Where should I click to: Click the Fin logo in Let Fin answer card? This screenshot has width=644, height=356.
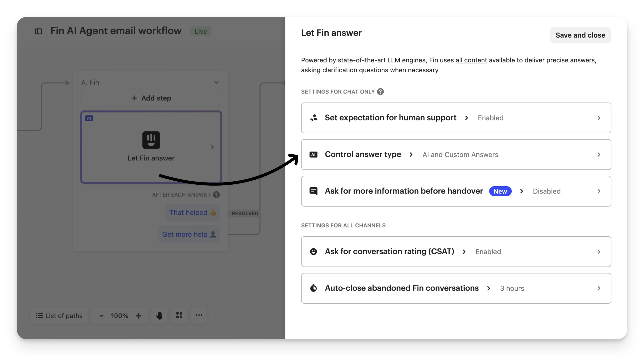[151, 140]
